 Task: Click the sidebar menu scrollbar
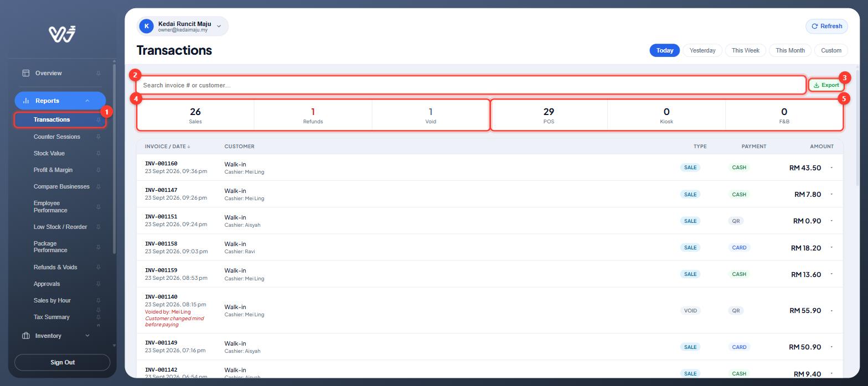point(114,159)
